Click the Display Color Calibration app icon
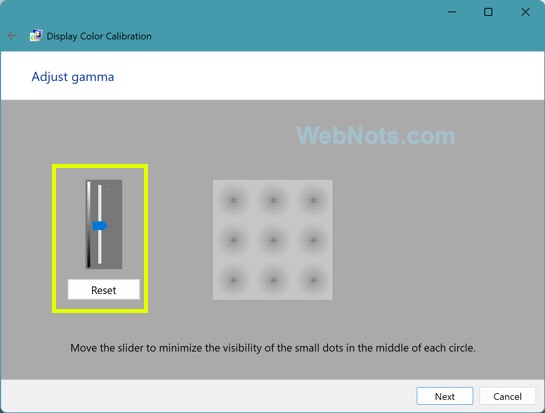Image resolution: width=545 pixels, height=413 pixels. click(36, 35)
